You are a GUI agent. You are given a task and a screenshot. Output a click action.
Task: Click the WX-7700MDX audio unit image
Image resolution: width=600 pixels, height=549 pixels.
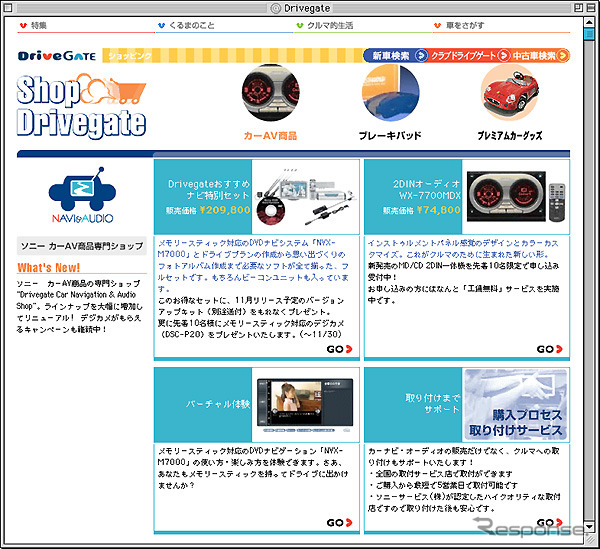pos(516,197)
